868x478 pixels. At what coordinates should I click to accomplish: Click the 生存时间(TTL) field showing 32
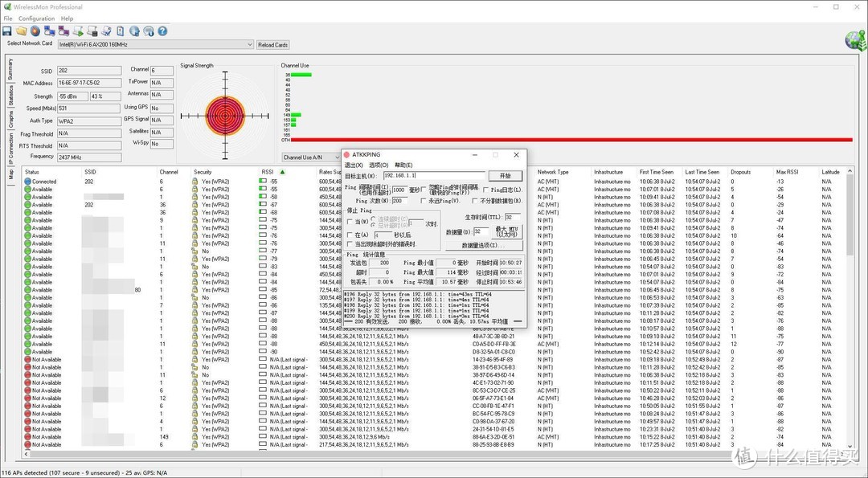pyautogui.click(x=512, y=218)
